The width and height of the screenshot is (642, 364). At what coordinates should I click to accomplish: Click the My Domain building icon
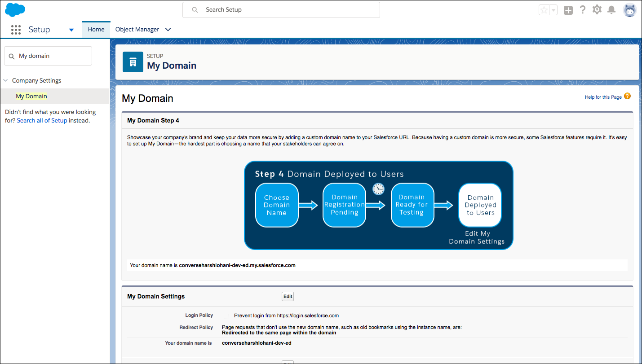pyautogui.click(x=133, y=62)
